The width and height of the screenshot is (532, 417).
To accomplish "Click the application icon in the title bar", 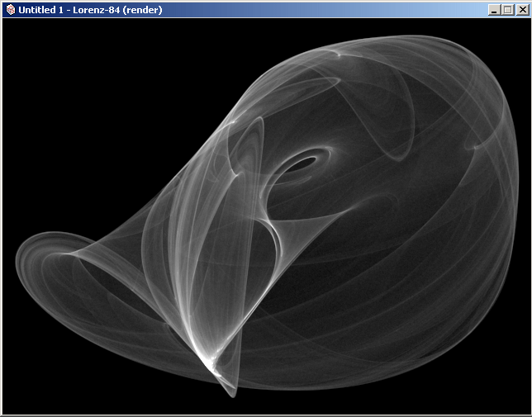I will [11, 10].
